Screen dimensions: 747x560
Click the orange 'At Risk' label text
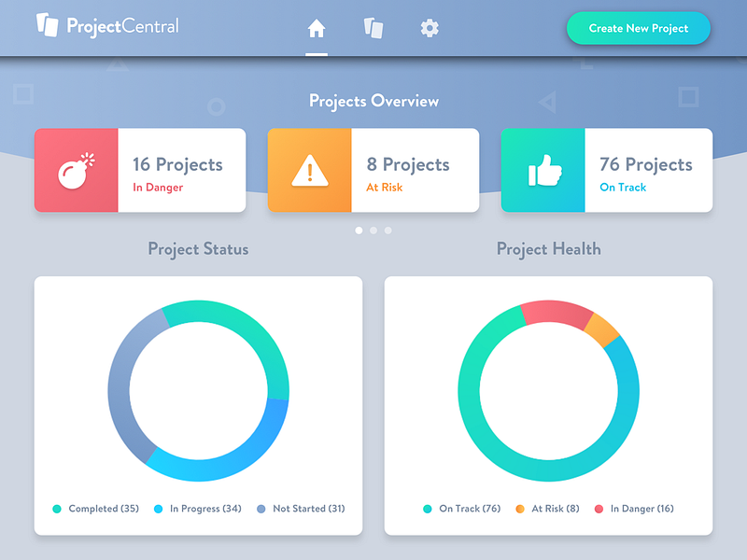384,188
